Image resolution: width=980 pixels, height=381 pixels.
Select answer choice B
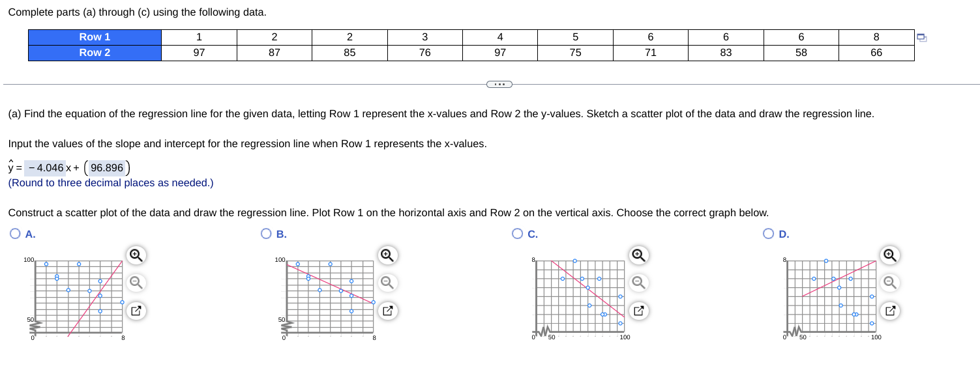point(265,233)
